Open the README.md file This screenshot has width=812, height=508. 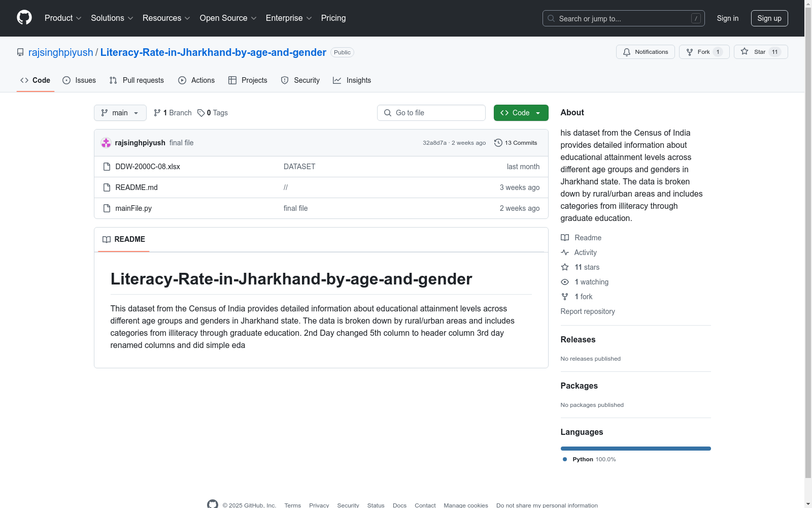click(137, 187)
